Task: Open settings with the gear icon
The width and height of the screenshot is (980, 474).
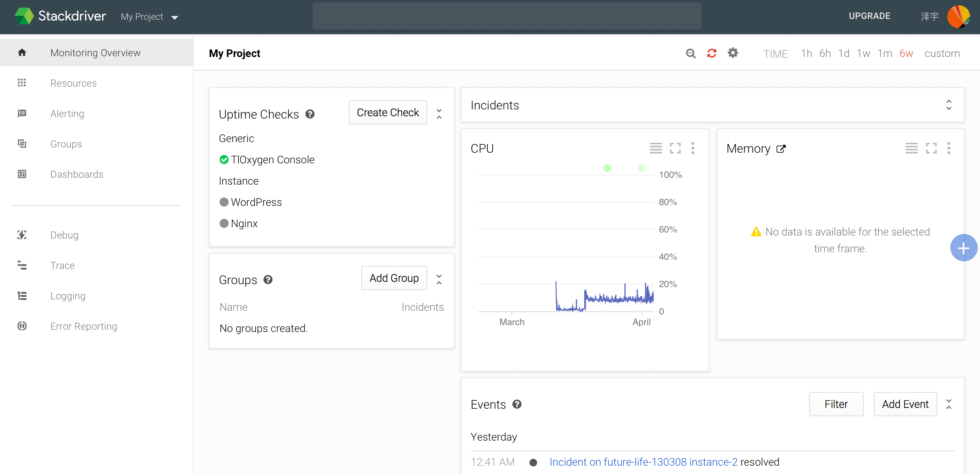Action: point(733,53)
